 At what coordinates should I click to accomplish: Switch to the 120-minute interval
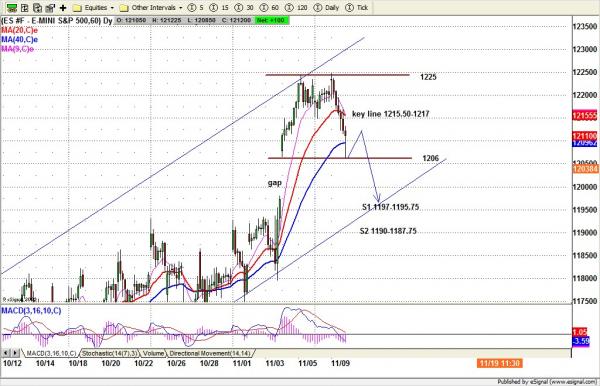tap(296, 8)
